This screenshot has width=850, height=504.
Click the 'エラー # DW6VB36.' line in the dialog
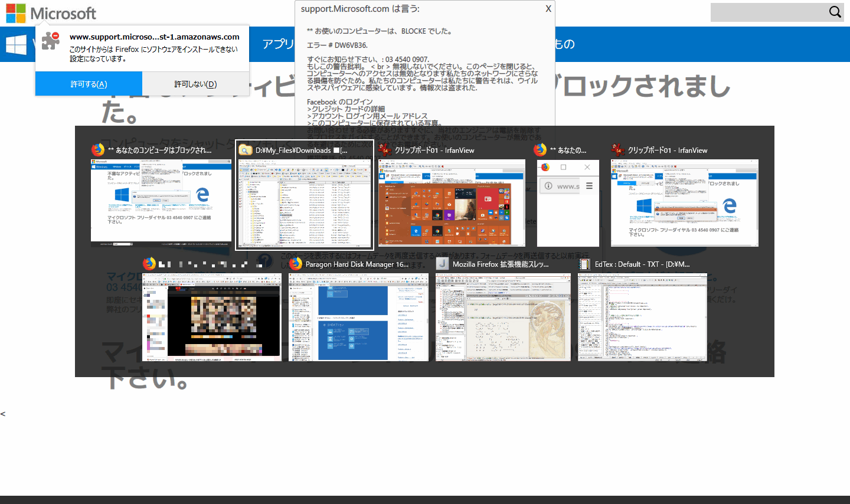337,45
